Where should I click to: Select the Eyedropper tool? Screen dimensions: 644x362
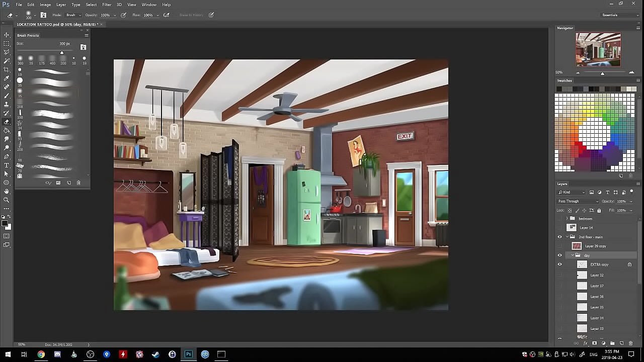click(x=7, y=78)
